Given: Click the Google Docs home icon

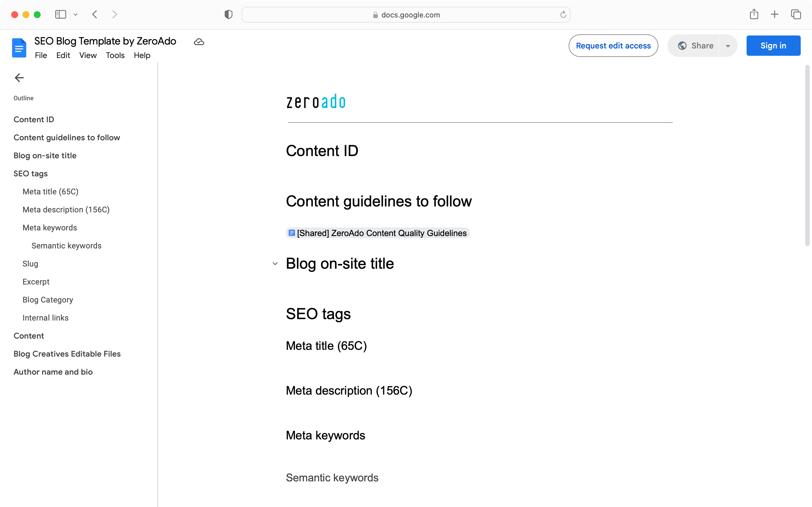Looking at the screenshot, I should pos(19,48).
